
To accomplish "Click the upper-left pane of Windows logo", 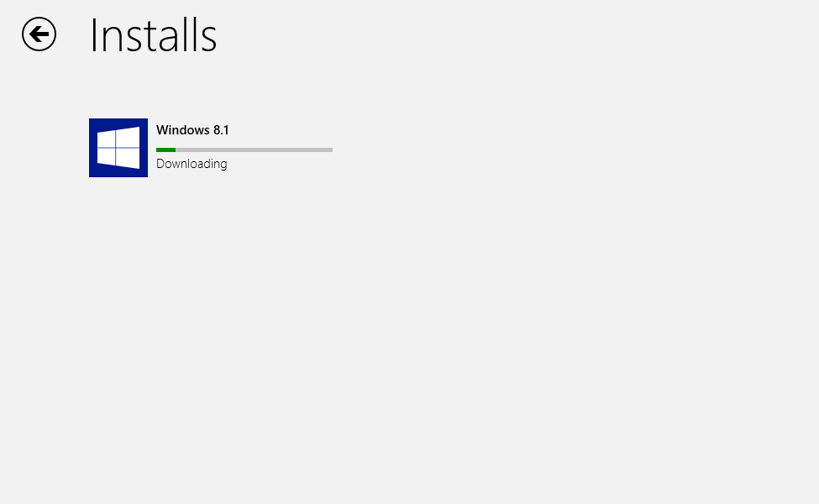I will [106, 139].
